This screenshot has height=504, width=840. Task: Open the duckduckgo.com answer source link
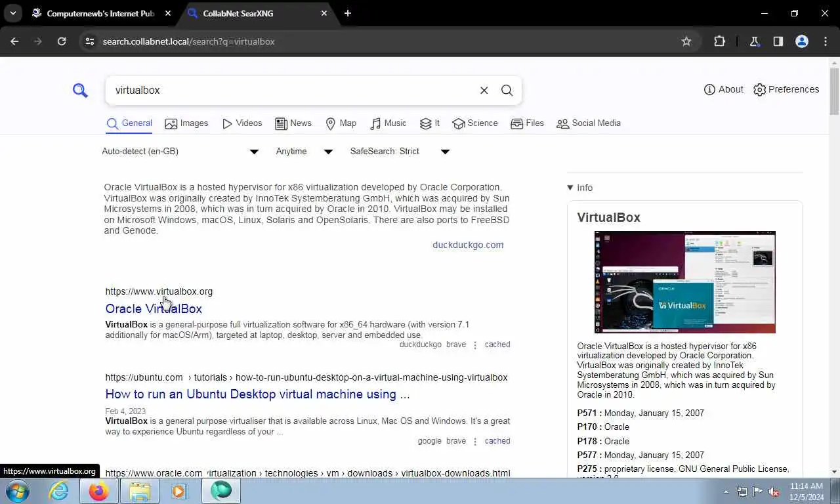pyautogui.click(x=468, y=245)
